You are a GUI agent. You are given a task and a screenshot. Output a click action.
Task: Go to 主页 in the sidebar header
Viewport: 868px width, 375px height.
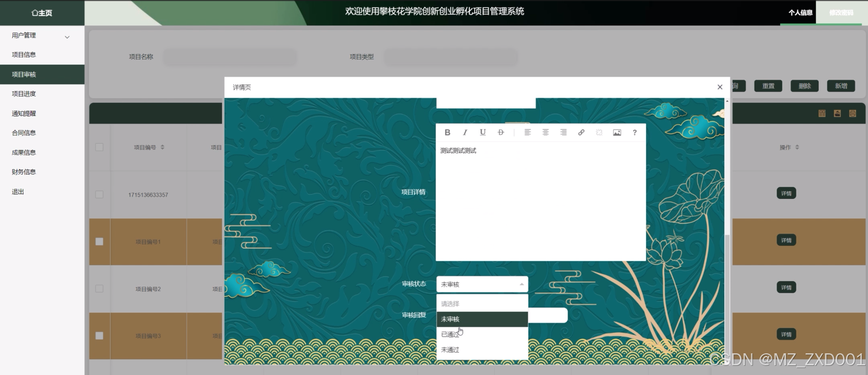pos(42,13)
